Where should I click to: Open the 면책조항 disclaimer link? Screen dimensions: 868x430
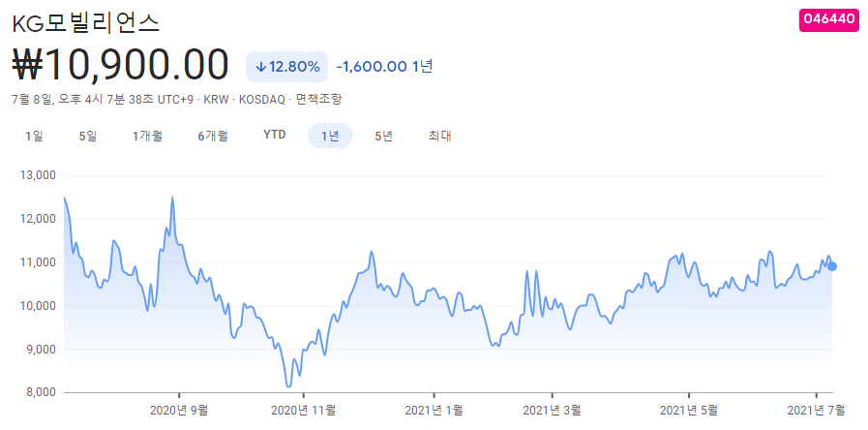pyautogui.click(x=319, y=100)
